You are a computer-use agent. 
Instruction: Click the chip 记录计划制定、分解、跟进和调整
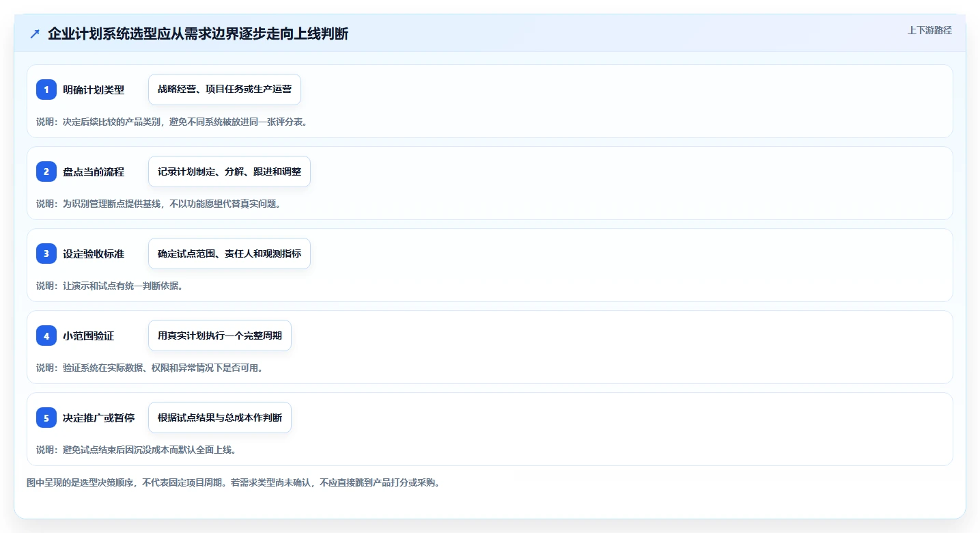coord(229,172)
